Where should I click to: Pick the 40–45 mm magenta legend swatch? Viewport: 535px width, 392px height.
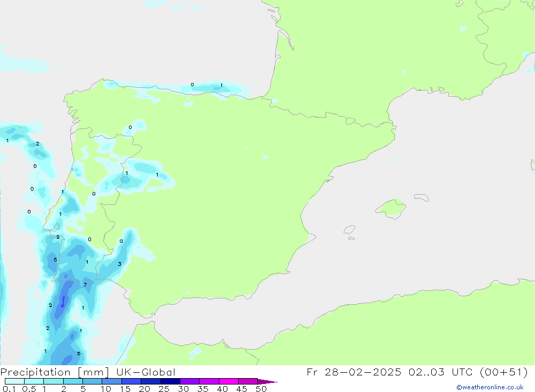228,381
